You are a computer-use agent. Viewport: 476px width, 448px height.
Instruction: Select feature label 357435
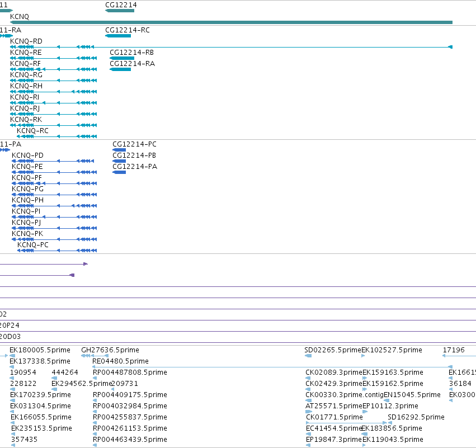coord(24,440)
